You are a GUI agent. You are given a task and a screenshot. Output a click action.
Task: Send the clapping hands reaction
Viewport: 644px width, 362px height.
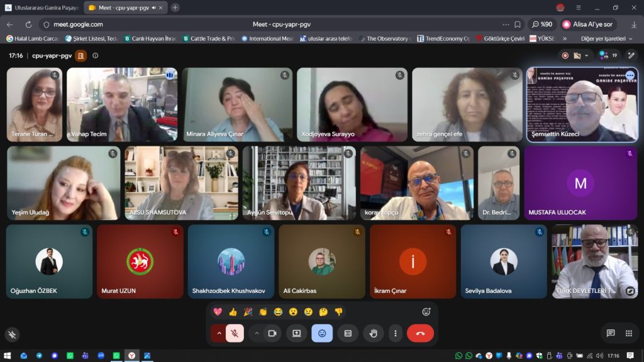[263, 312]
